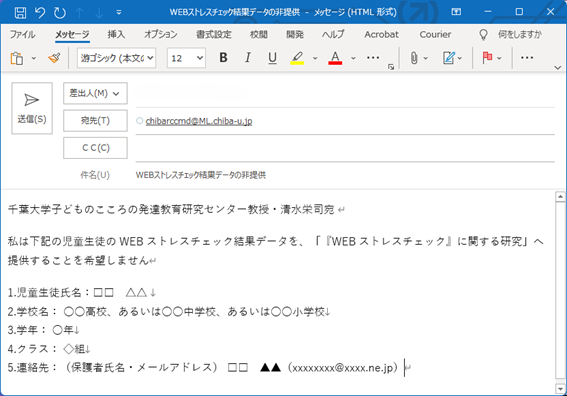Click the 何をしますか search box

[519, 34]
